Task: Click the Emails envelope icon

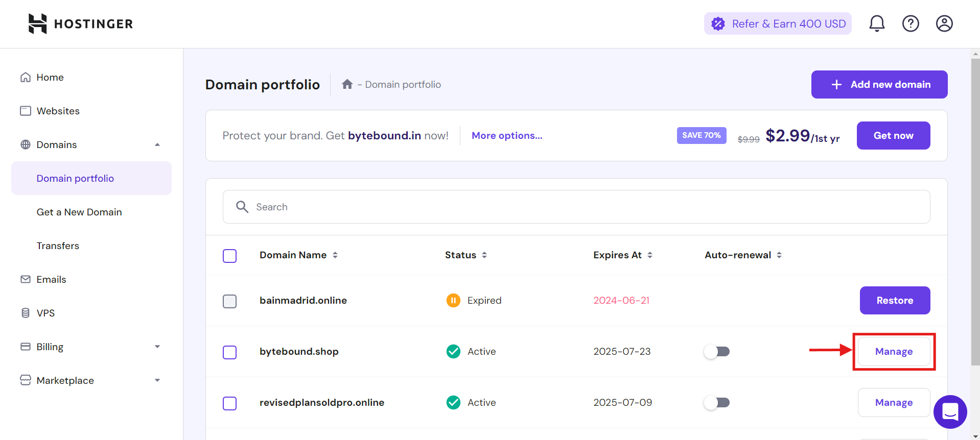Action: (26, 279)
